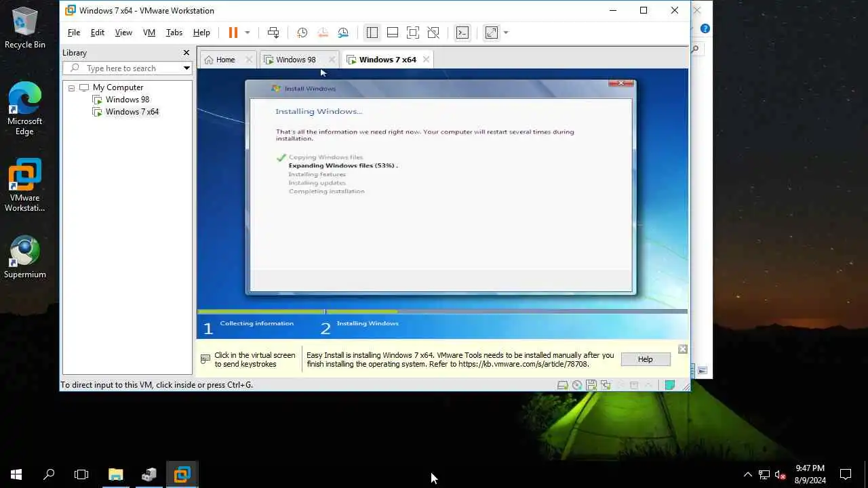Open the notification center
The width and height of the screenshot is (868, 488).
pos(846,474)
